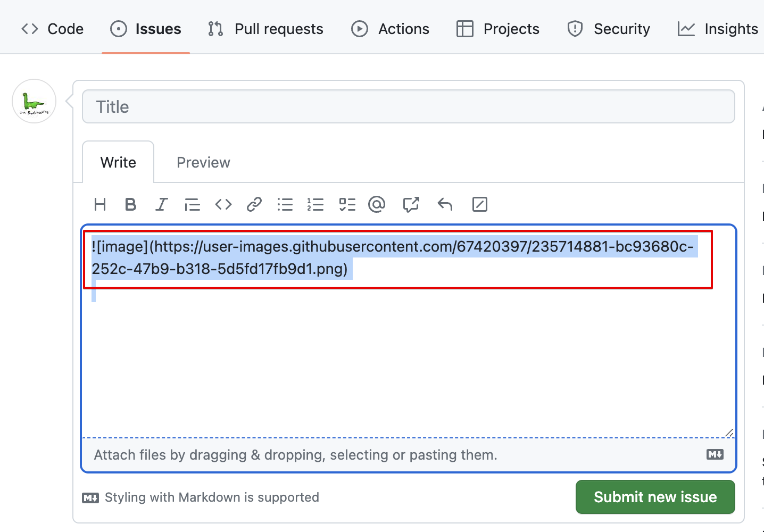The width and height of the screenshot is (764, 532).
Task: Insert a numbered list
Action: coord(315,204)
